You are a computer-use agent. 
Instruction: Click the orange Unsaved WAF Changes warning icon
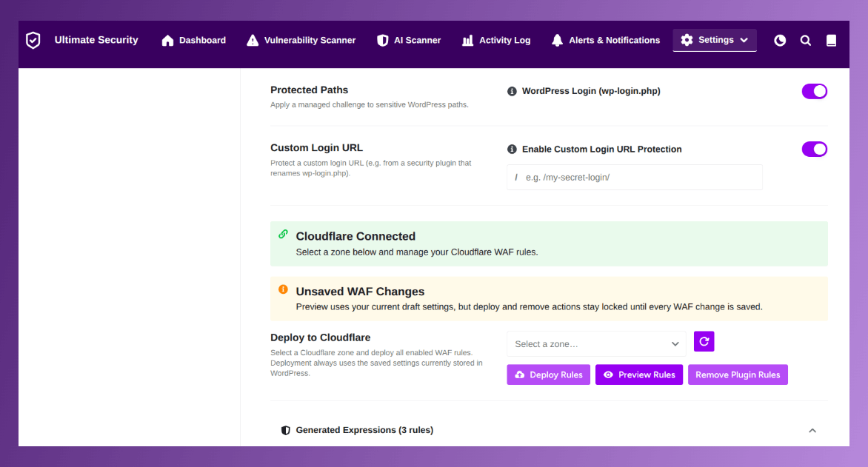(283, 289)
